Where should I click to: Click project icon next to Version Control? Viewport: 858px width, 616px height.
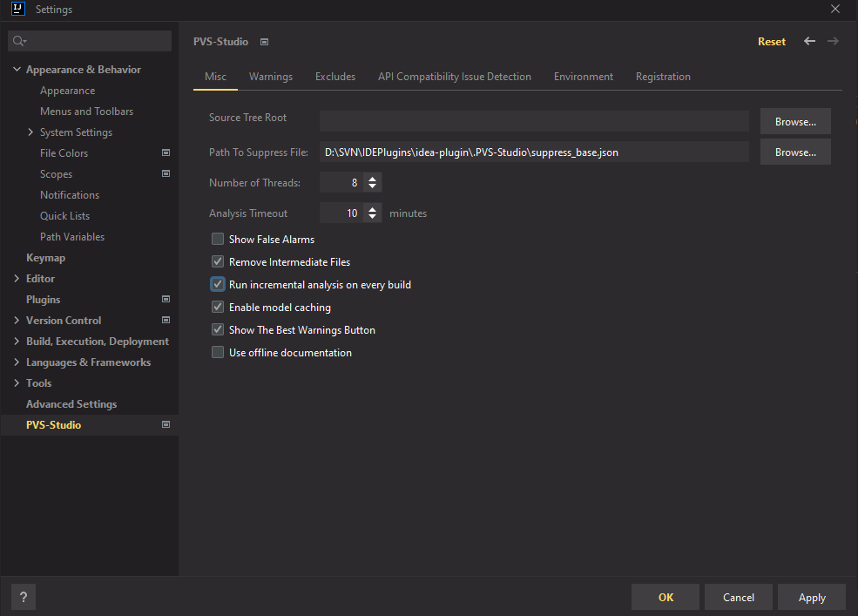coord(166,321)
